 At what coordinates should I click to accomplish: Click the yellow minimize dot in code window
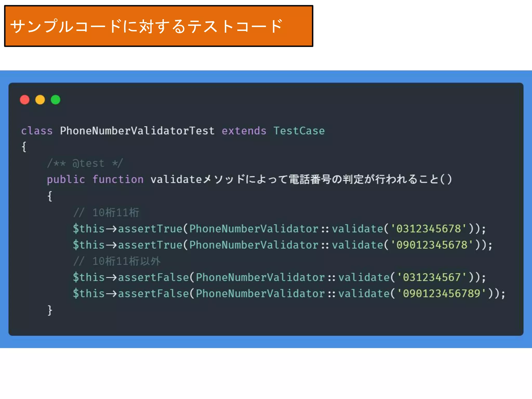click(40, 100)
